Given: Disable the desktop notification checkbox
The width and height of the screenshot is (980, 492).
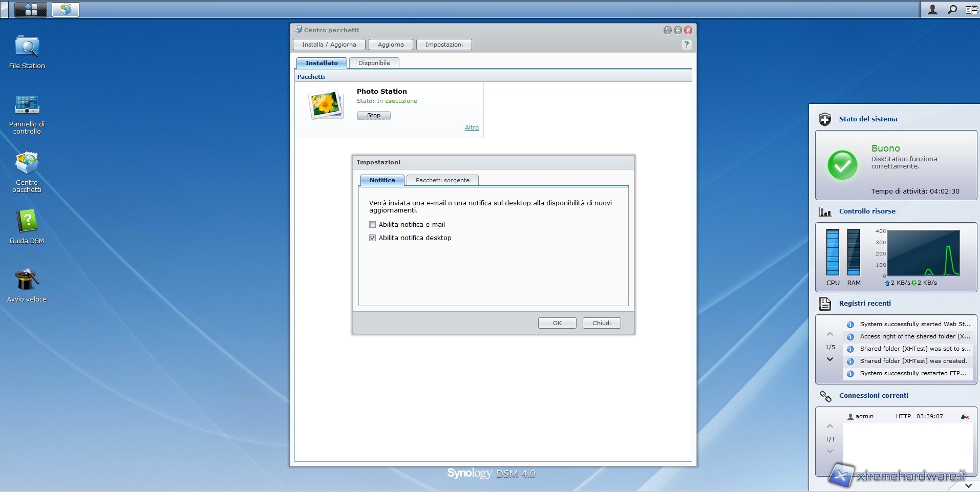Looking at the screenshot, I should click(372, 238).
